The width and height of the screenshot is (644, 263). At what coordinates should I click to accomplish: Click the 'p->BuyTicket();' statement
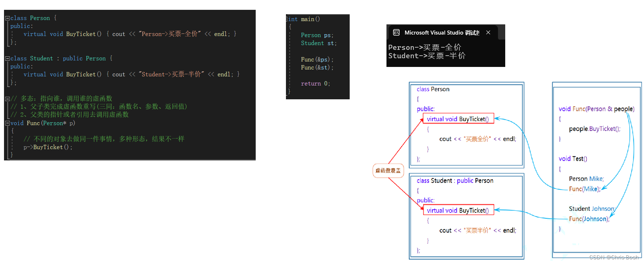pos(48,147)
